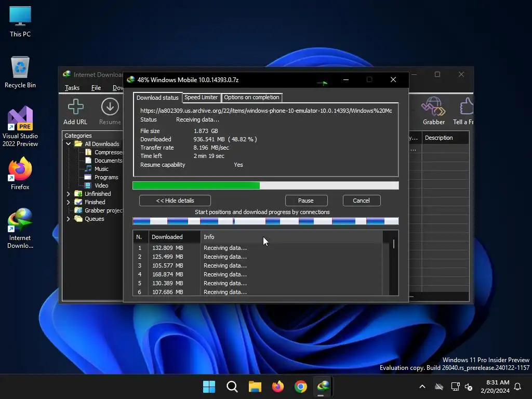Click the 2 min 19 sec time left
Screen dimensions: 532x399
(x=209, y=156)
